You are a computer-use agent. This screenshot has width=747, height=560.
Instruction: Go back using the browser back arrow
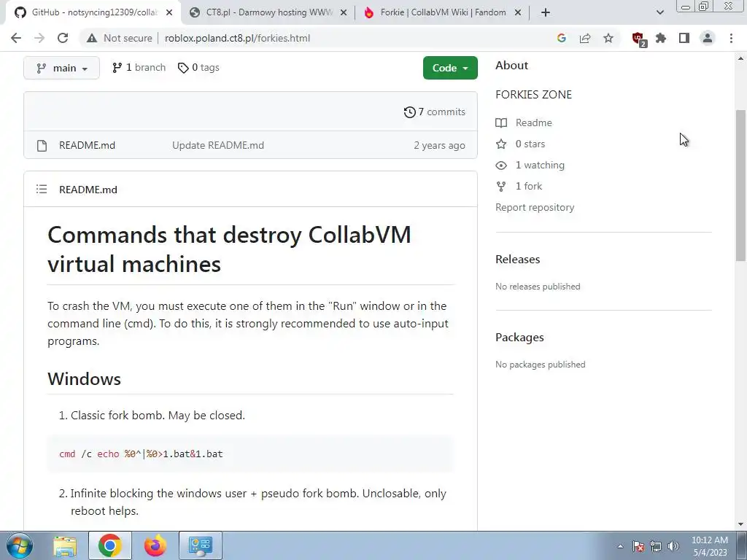coord(16,38)
